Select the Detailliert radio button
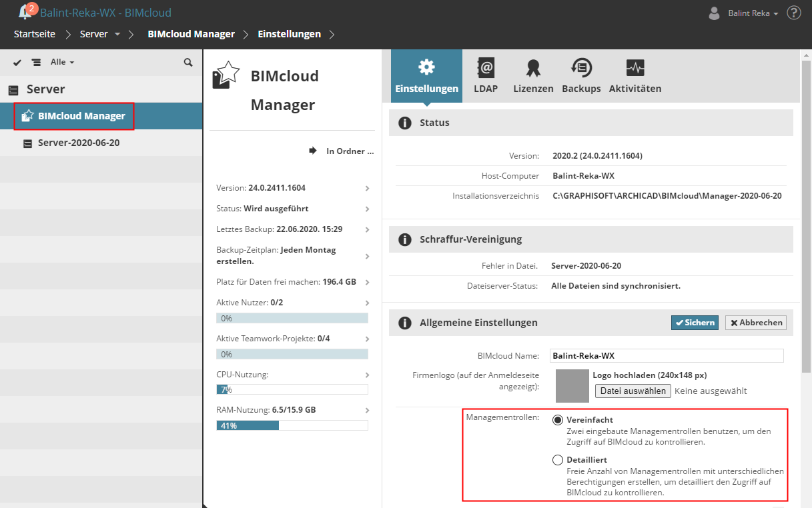This screenshot has width=812, height=508. [x=558, y=460]
